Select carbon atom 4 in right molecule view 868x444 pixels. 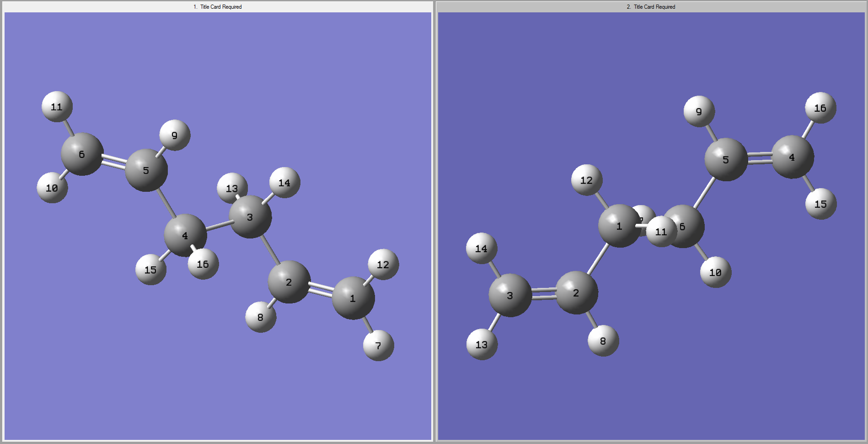(x=793, y=157)
